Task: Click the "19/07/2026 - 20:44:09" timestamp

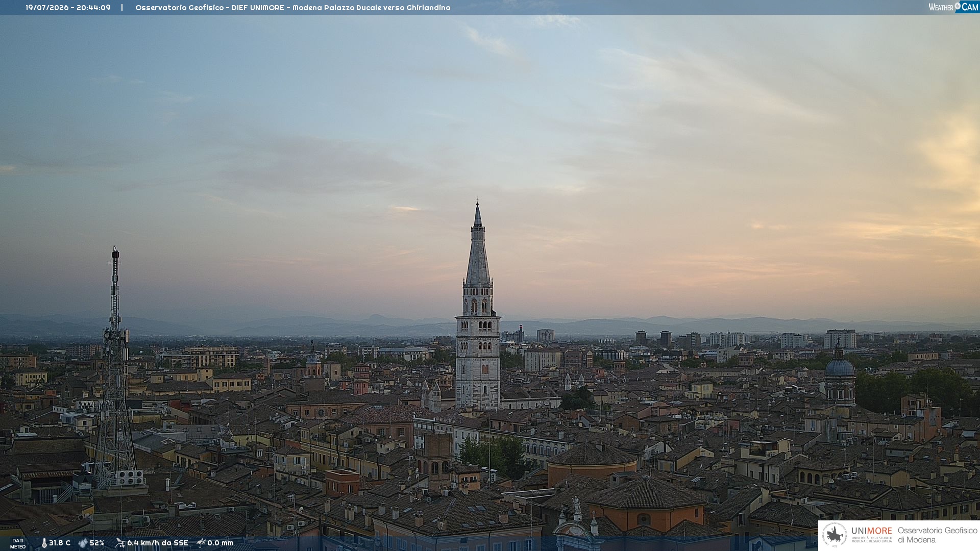Action: pos(68,8)
